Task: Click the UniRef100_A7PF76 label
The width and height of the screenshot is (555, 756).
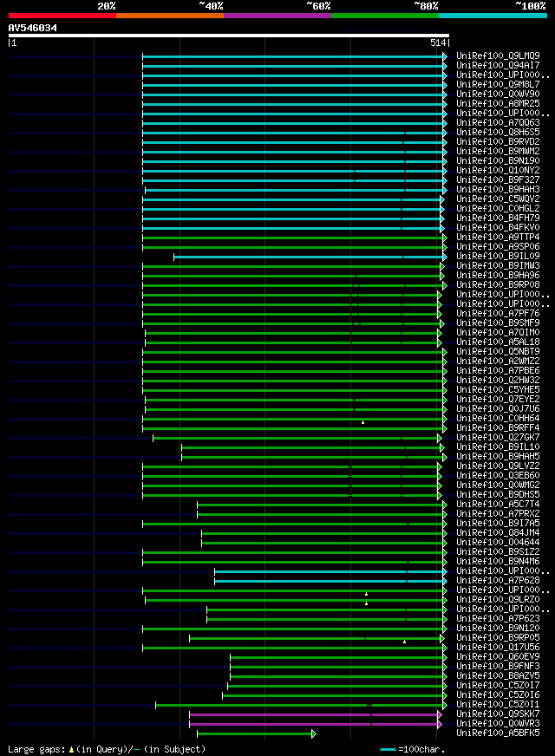Action: (498, 313)
